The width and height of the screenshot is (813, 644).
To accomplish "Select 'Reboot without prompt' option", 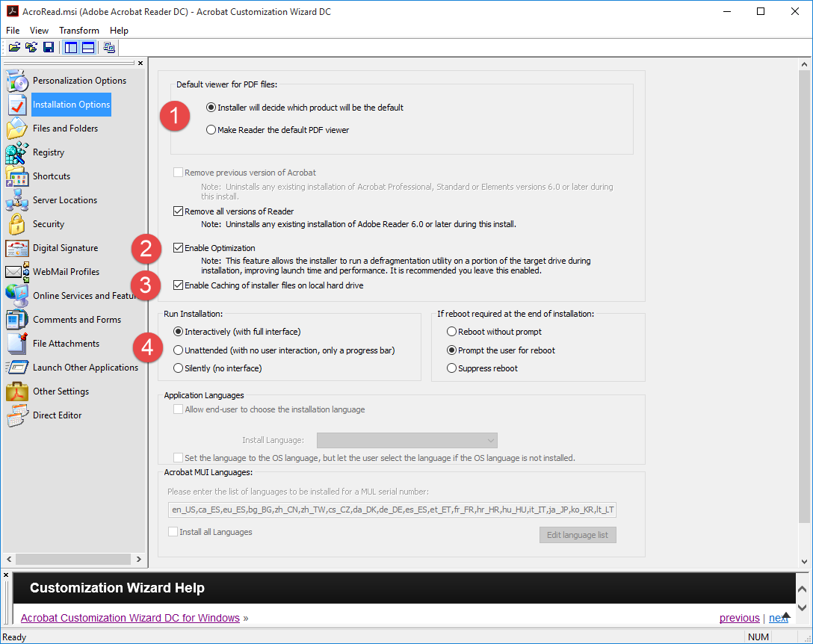I will tap(451, 331).
